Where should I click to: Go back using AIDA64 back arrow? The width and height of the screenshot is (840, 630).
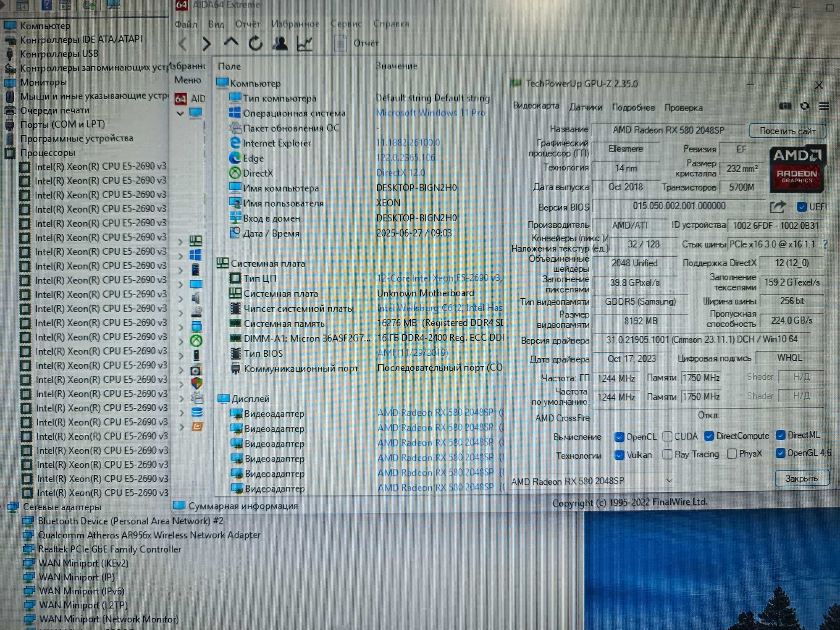click(183, 44)
